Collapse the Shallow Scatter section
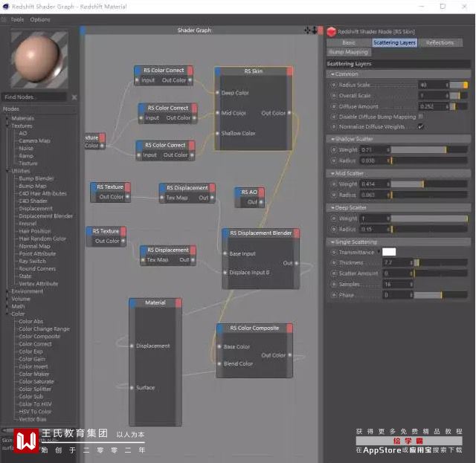Screen dimensions: 476x463 click(332, 139)
